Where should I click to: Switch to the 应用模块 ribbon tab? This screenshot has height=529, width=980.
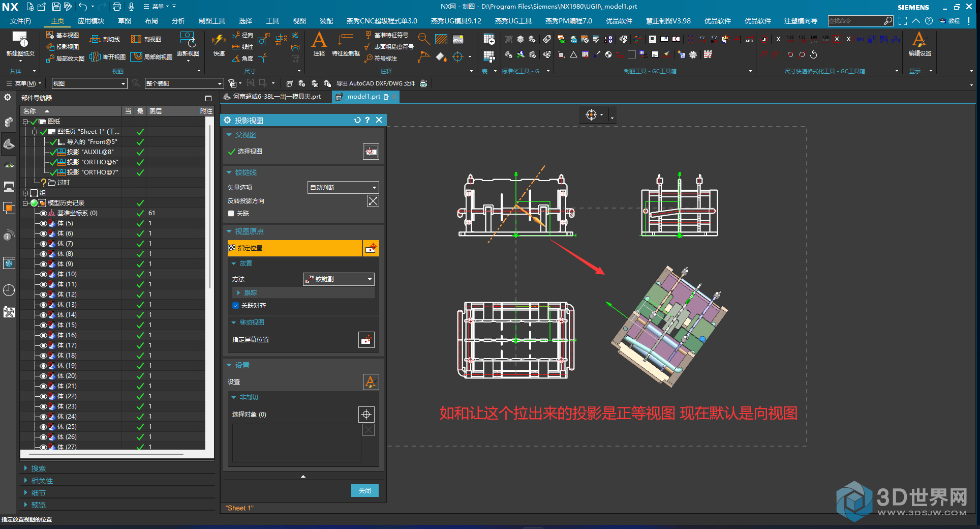pos(91,21)
